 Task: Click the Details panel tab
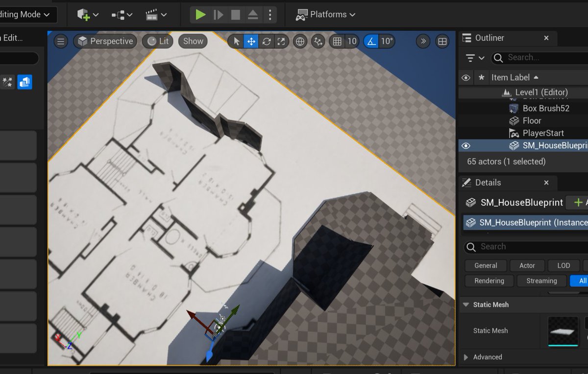click(507, 183)
